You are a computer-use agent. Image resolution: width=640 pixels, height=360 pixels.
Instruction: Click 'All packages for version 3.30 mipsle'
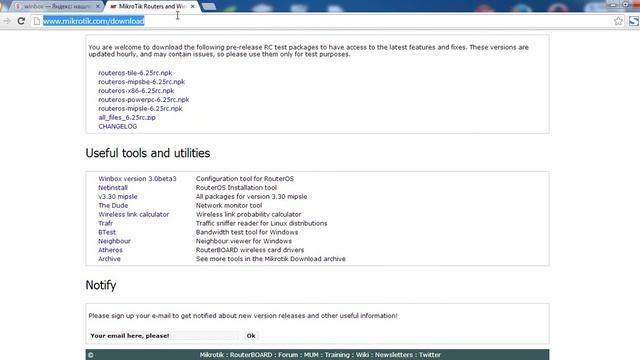tap(251, 197)
